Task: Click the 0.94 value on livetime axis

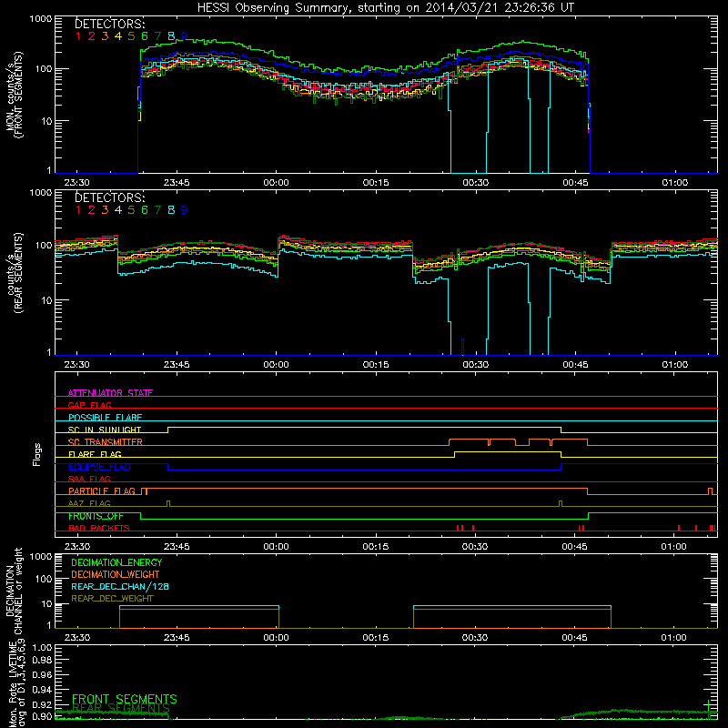Action: (43, 689)
